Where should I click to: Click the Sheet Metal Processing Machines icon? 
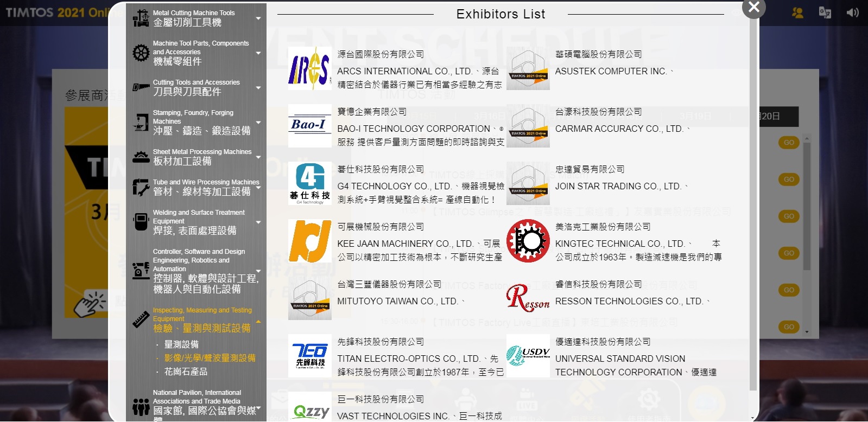(x=141, y=157)
